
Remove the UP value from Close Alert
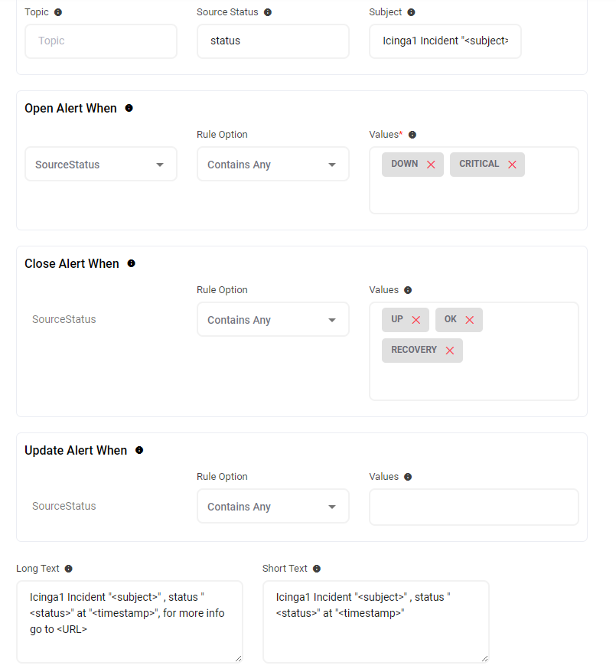[x=416, y=320]
